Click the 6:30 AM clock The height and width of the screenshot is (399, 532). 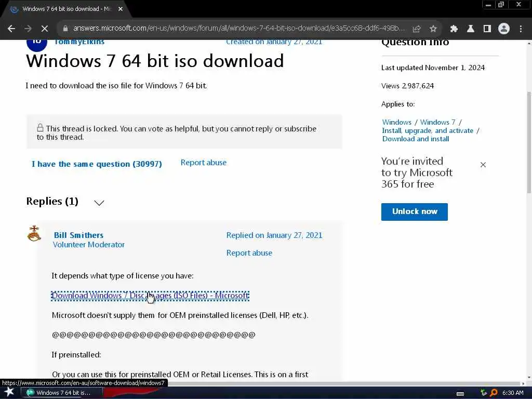tap(513, 393)
